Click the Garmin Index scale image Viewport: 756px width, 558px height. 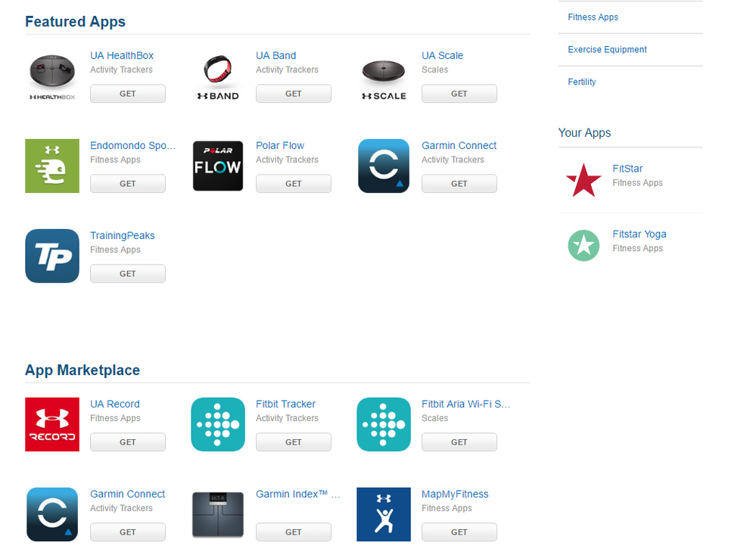pyautogui.click(x=218, y=514)
